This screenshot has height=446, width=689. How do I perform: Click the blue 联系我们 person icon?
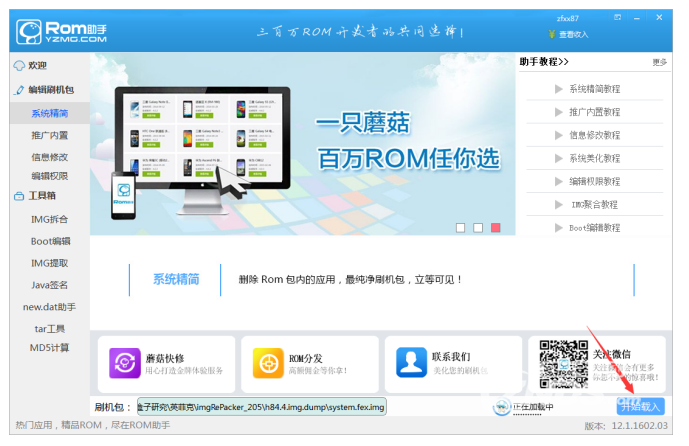(x=411, y=363)
